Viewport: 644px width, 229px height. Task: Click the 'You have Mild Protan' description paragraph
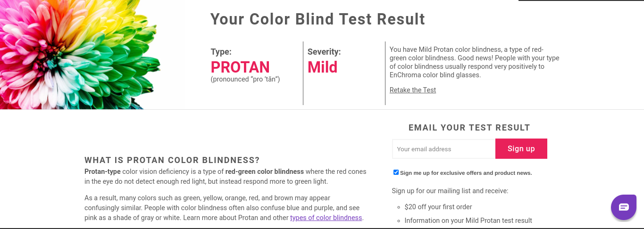pyautogui.click(x=474, y=62)
